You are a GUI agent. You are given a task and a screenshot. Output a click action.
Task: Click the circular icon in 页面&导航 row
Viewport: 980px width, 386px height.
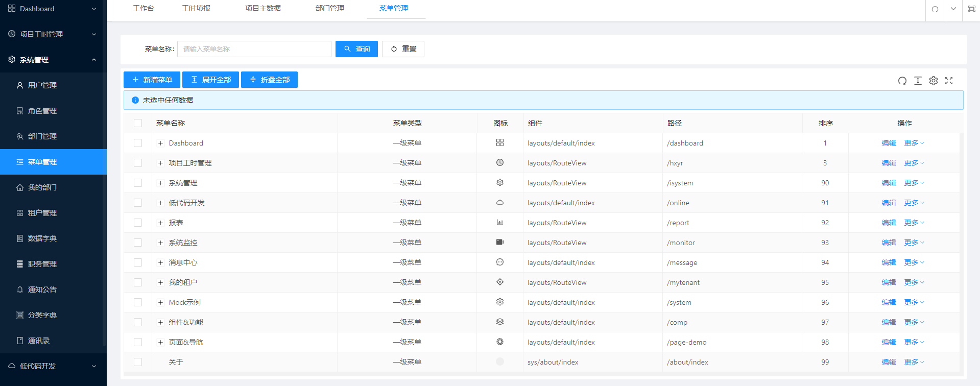(x=500, y=342)
